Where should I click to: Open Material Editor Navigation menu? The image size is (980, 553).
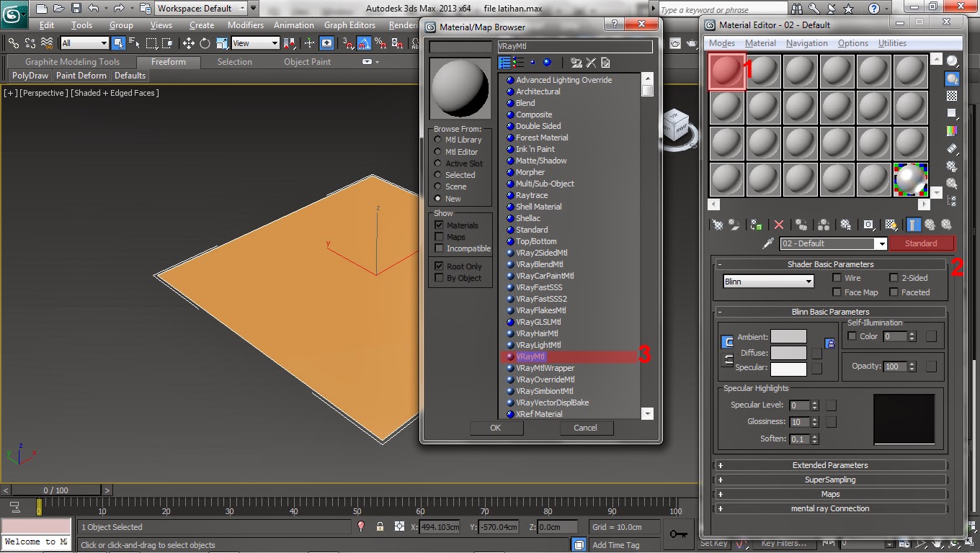pos(806,43)
